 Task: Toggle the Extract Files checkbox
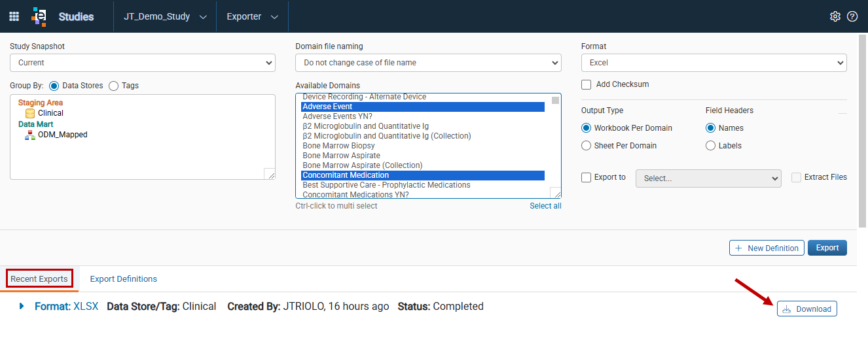(796, 177)
